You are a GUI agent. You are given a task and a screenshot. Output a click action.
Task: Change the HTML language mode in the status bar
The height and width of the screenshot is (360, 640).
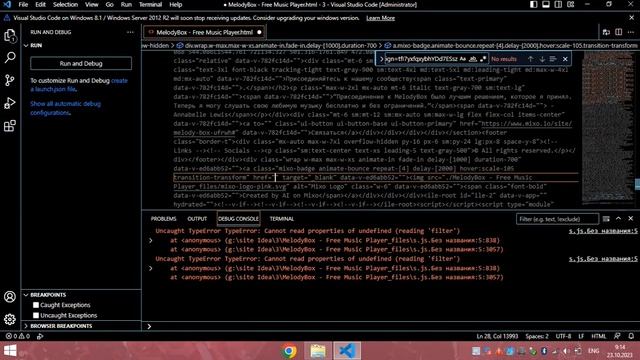tap(598, 336)
